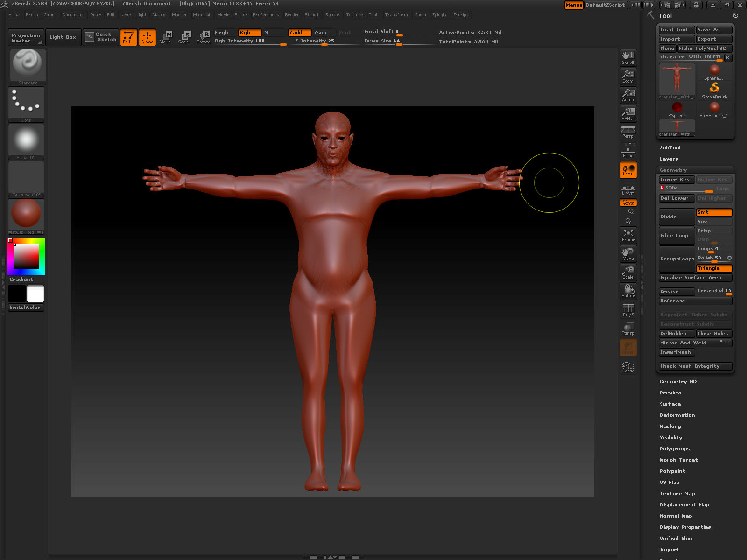This screenshot has height=560, width=747.
Task: Expand the UV Map section
Action: 669,483
